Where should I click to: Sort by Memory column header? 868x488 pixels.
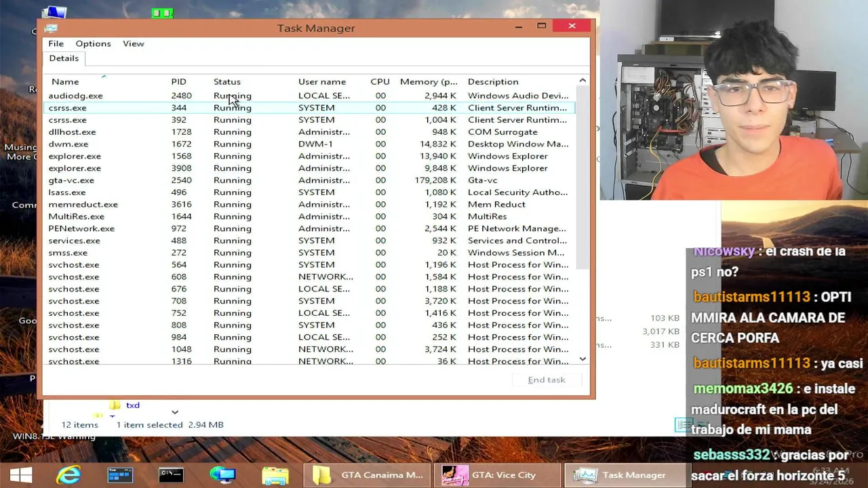tap(429, 81)
